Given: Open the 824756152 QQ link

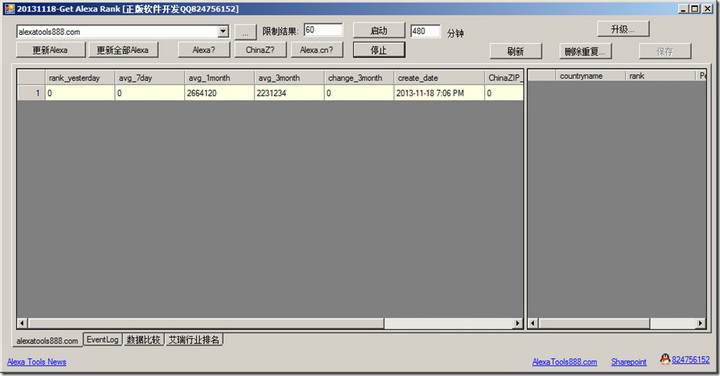Looking at the screenshot, I should pyautogui.click(x=691, y=359).
